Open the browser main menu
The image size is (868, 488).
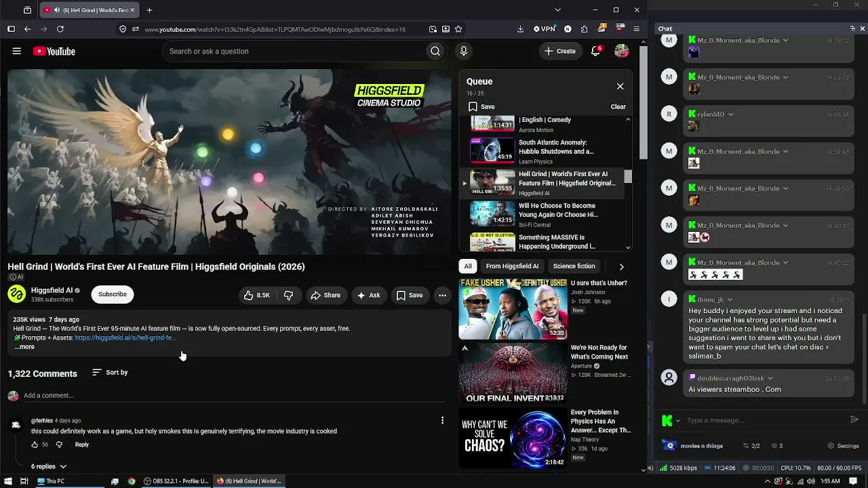click(636, 29)
